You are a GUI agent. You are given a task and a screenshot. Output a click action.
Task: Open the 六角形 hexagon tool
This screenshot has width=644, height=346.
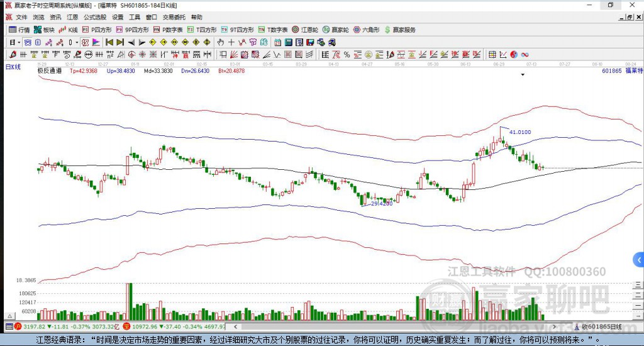[x=367, y=30]
